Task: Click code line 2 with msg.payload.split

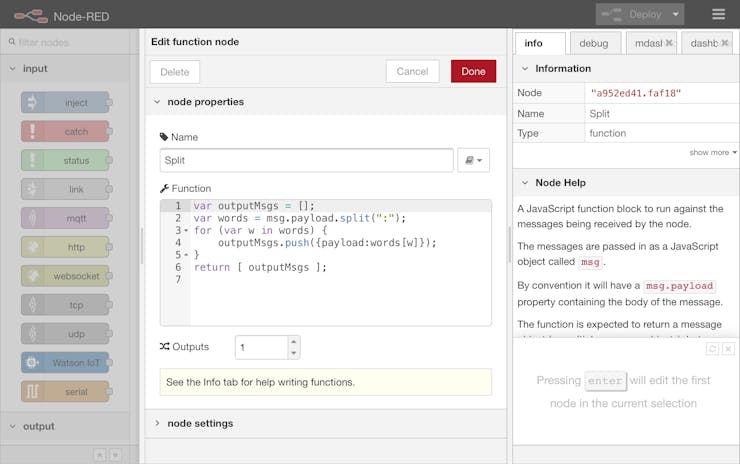Action: (x=299, y=218)
